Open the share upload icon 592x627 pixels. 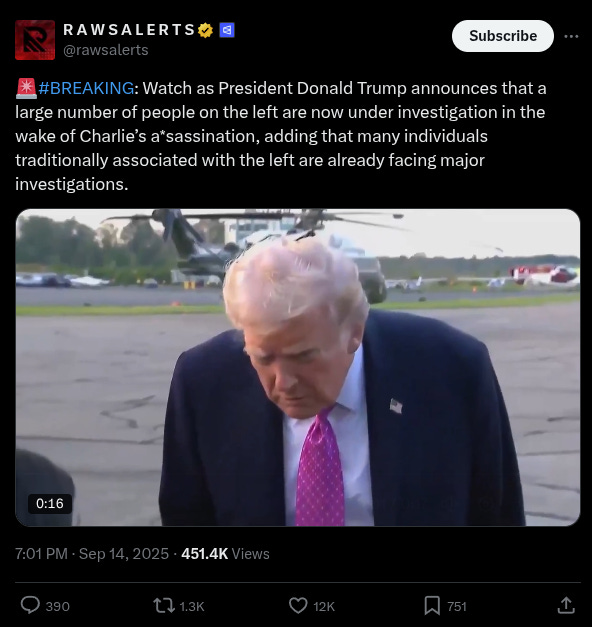pos(566,605)
